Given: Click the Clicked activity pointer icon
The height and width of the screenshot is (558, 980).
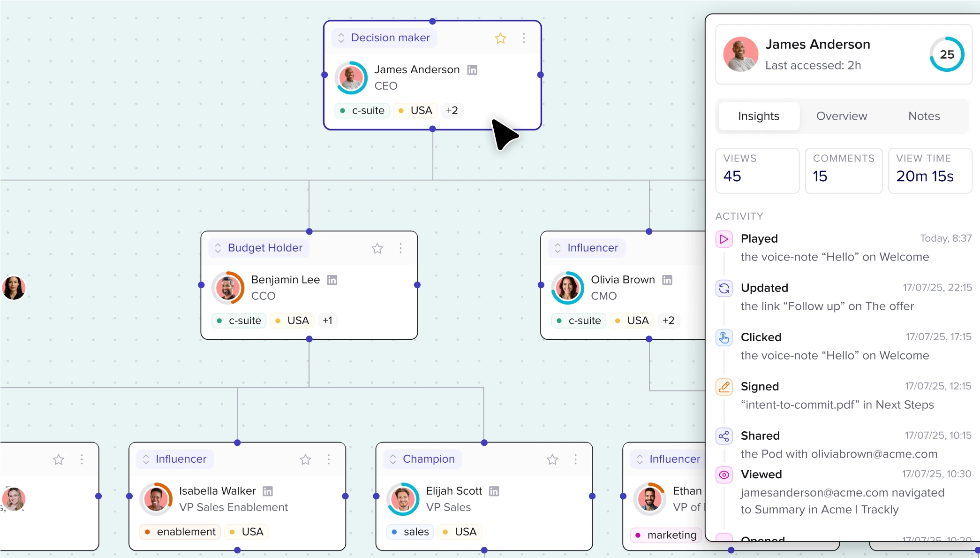Looking at the screenshot, I should [724, 337].
